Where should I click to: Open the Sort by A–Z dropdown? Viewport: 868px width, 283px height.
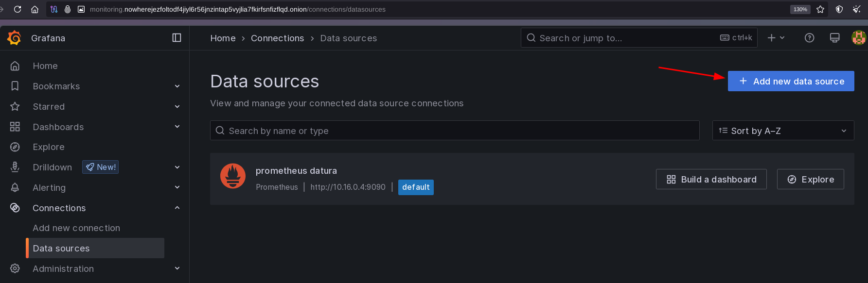pyautogui.click(x=783, y=131)
